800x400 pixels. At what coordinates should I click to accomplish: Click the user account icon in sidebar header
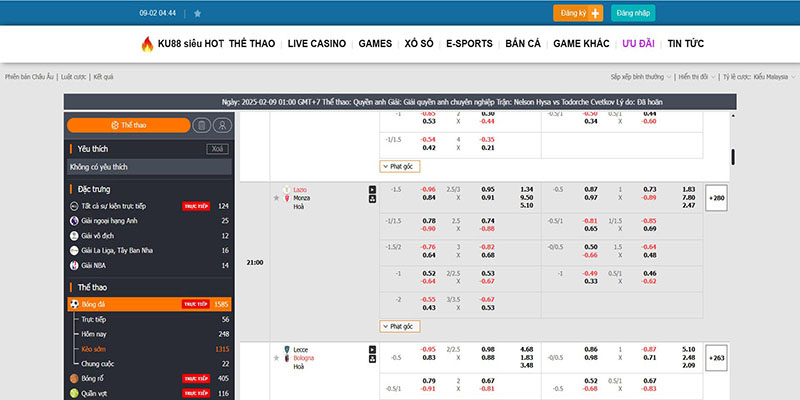coord(221,125)
